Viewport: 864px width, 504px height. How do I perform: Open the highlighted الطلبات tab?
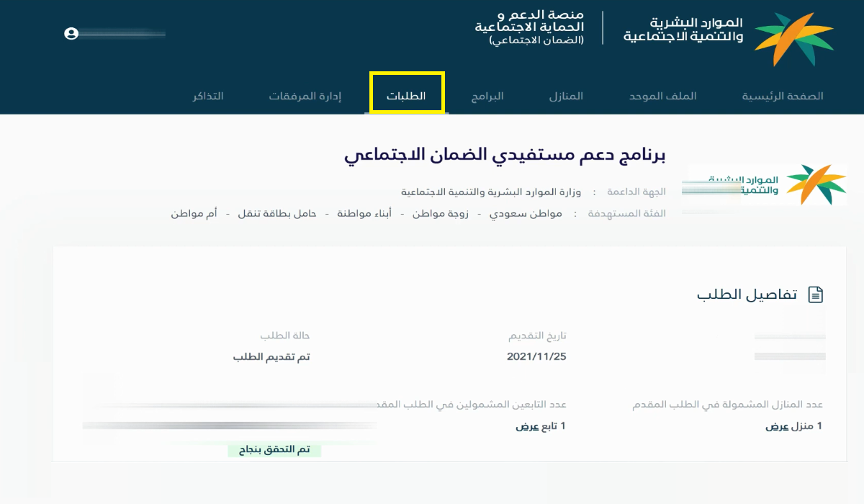click(x=406, y=96)
